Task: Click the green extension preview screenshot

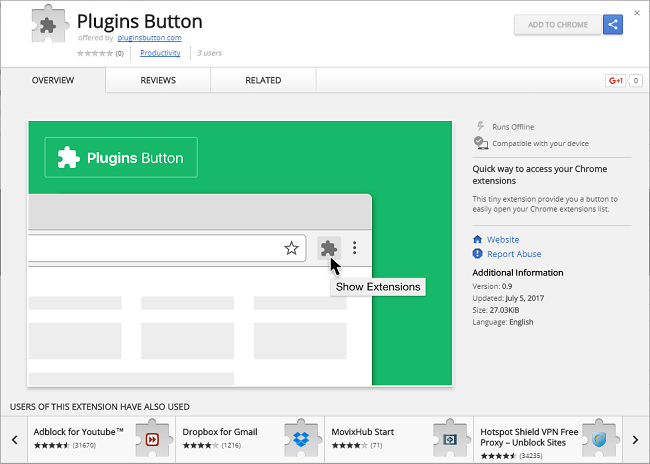Action: tap(240, 252)
